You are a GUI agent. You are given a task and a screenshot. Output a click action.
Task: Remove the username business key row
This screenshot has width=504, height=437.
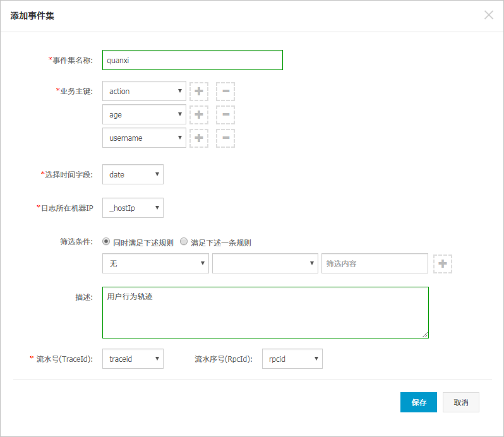pos(225,138)
